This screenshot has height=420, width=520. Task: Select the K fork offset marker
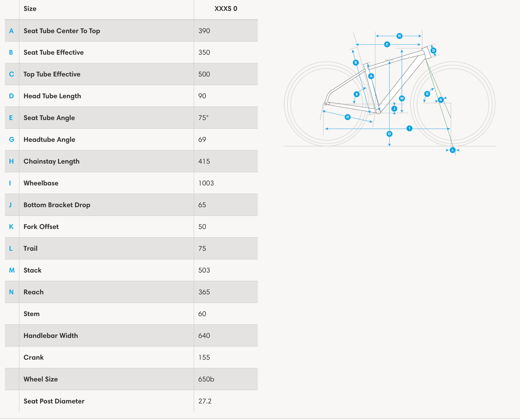[x=441, y=100]
